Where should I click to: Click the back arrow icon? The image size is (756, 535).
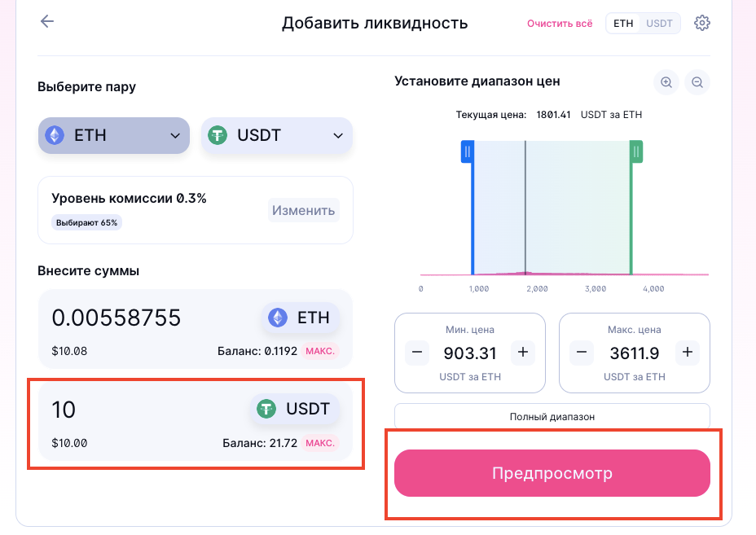coord(47,22)
